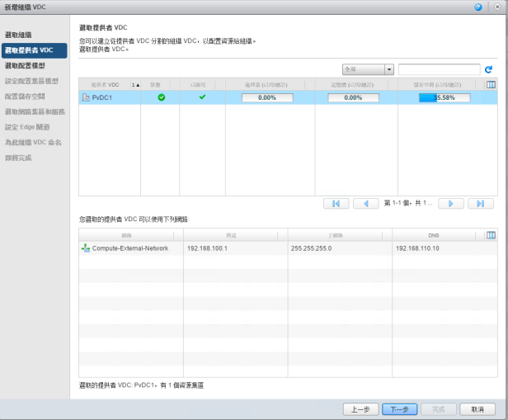This screenshot has width=508, height=420.
Task: Open the filter dropdown showing 全部
Action: (369, 70)
